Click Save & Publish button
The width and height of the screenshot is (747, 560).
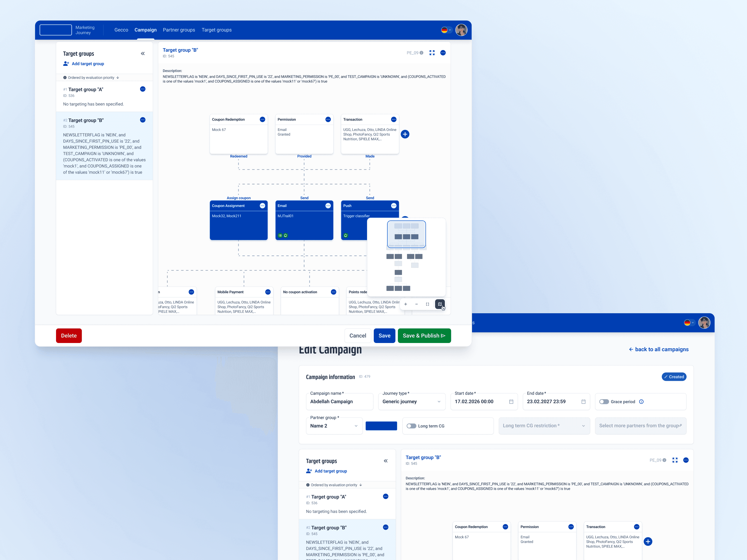pos(424,335)
